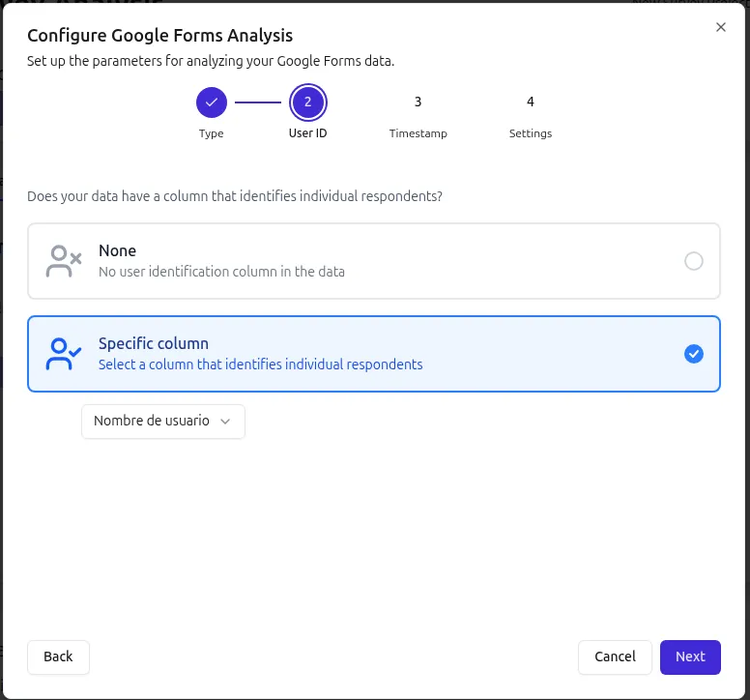Select the User ID step label
The width and height of the screenshot is (750, 700).
click(x=307, y=133)
